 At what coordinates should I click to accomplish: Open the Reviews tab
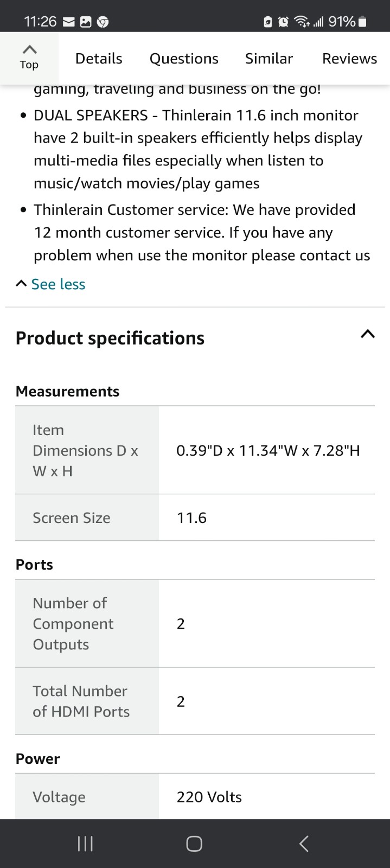(x=349, y=59)
